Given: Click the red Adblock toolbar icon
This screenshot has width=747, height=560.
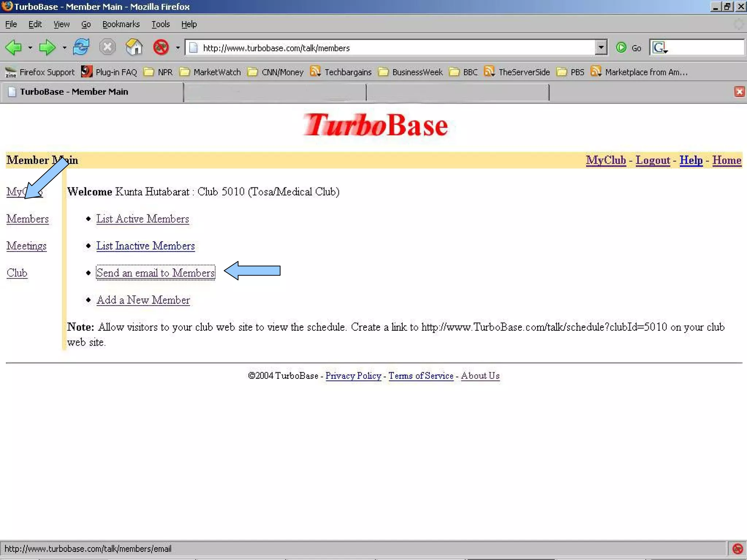Looking at the screenshot, I should click(x=161, y=47).
